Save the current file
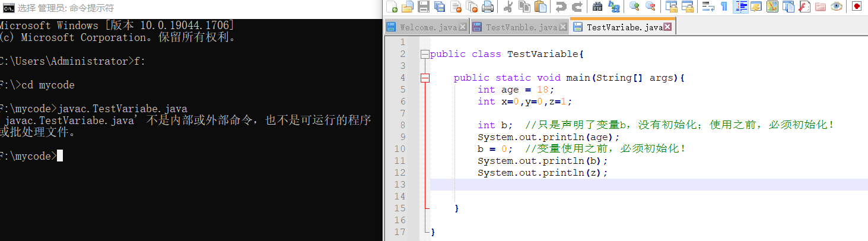The image size is (868, 241). (424, 7)
